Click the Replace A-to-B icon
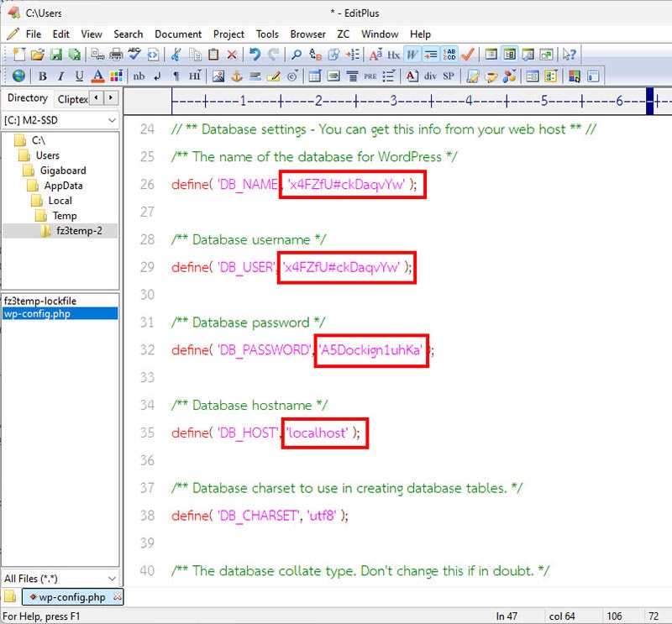 tap(315, 55)
